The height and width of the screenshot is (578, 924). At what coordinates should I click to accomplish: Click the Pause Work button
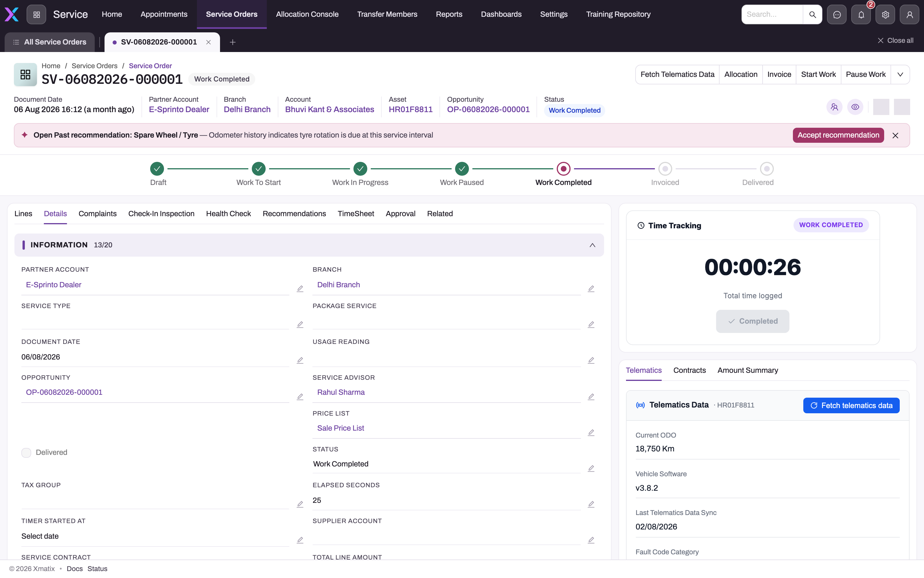point(866,75)
